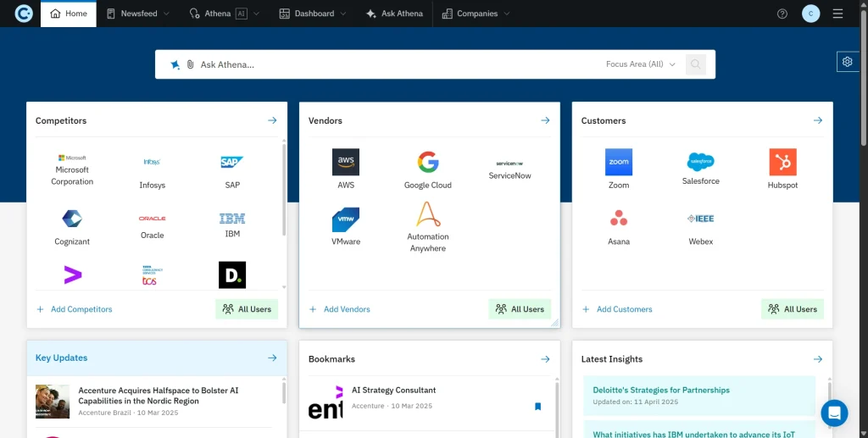Select Automation Anywhere vendor

(x=428, y=227)
